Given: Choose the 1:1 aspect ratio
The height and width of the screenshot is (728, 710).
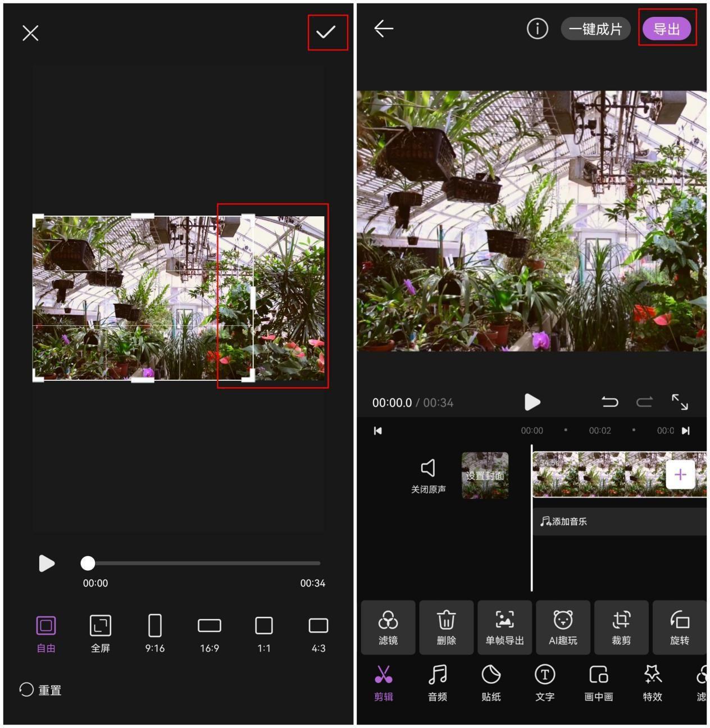Looking at the screenshot, I should tap(264, 634).
